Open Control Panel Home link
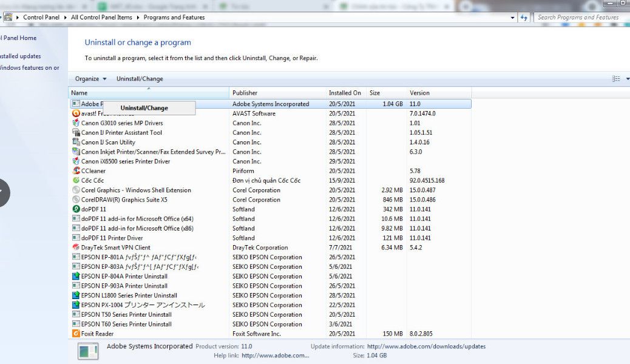 [18, 38]
